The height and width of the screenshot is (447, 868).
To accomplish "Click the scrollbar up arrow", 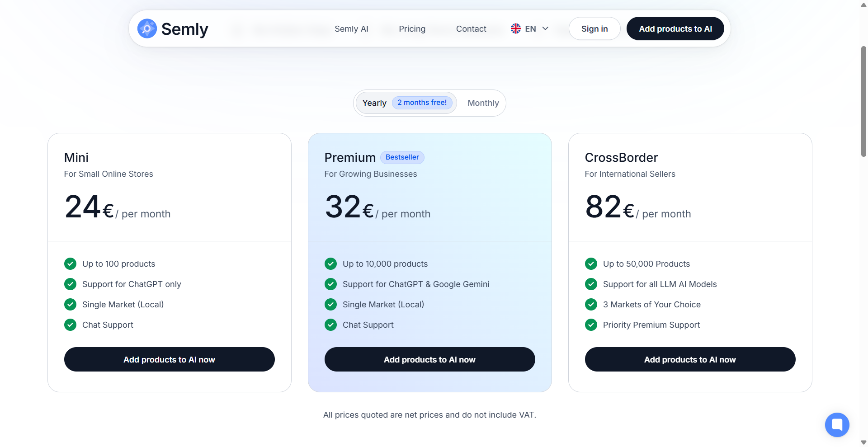I will (x=863, y=5).
